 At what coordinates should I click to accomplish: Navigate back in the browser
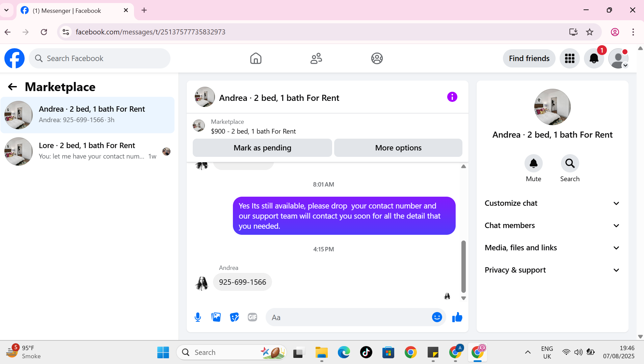tap(7, 32)
